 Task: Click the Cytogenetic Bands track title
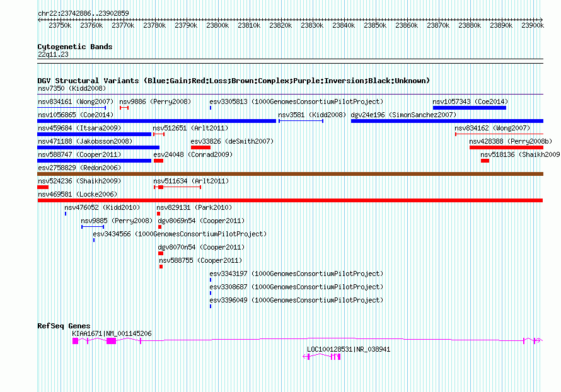(x=75, y=47)
